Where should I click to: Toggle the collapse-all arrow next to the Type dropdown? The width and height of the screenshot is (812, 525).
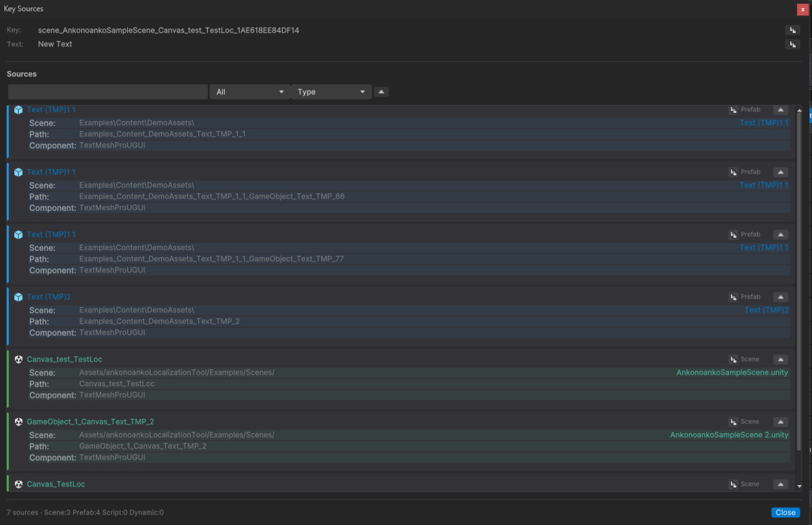pyautogui.click(x=381, y=91)
